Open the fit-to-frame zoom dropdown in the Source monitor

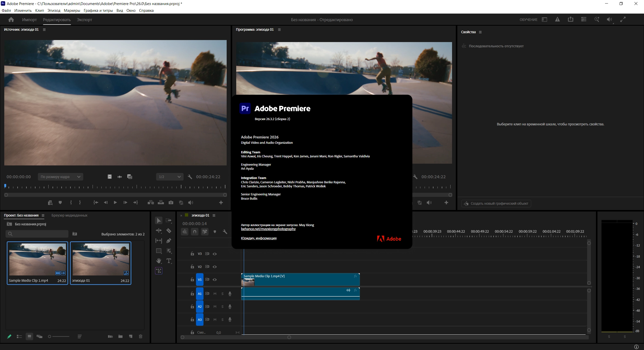click(60, 177)
